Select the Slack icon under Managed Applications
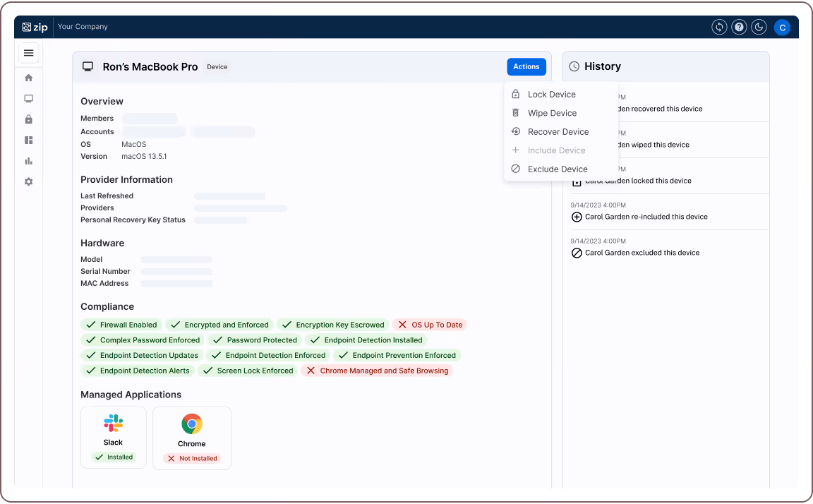Screen dimensions: 813x504 coord(113,423)
